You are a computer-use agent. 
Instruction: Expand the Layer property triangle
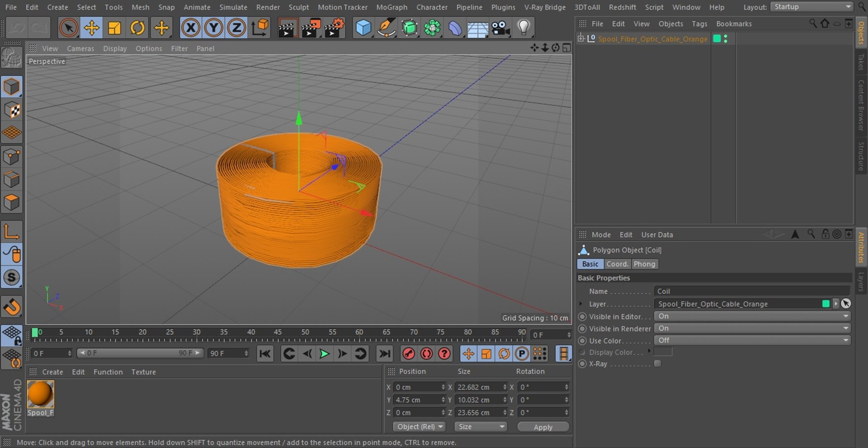[581, 304]
